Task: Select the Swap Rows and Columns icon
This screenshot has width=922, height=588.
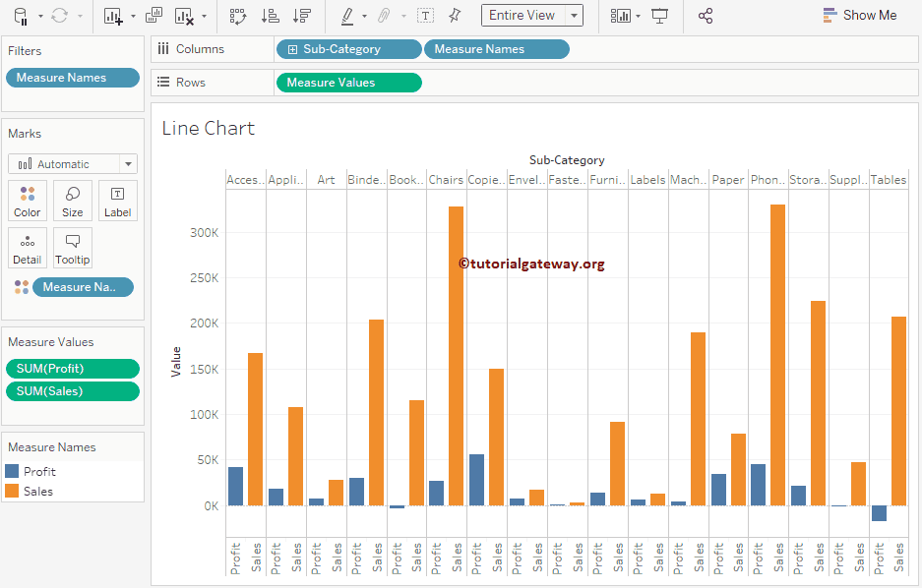Action: tap(237, 15)
